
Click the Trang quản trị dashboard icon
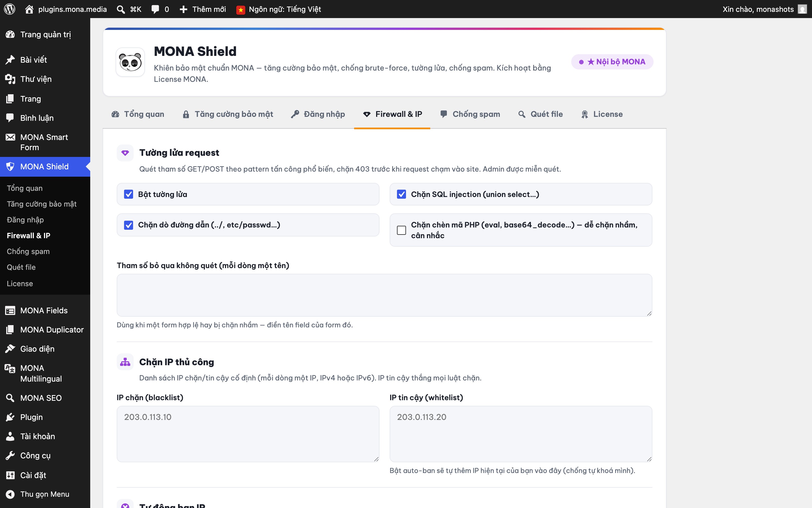coord(10,34)
